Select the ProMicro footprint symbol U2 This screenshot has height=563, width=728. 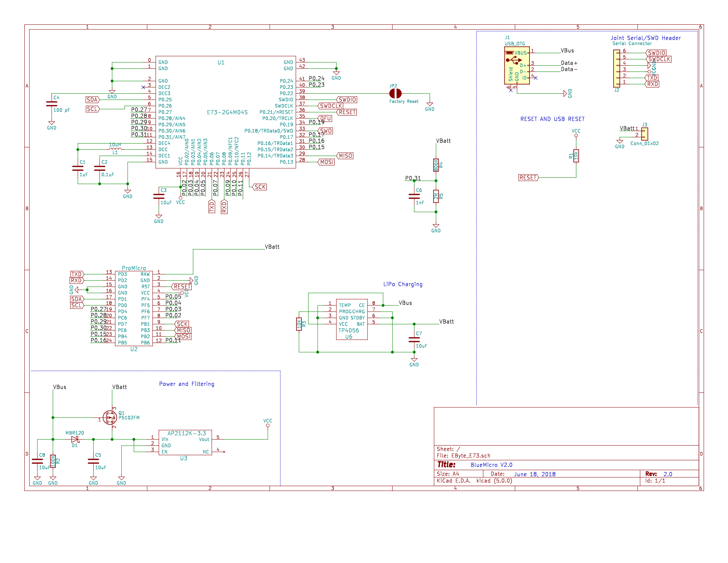[134, 308]
